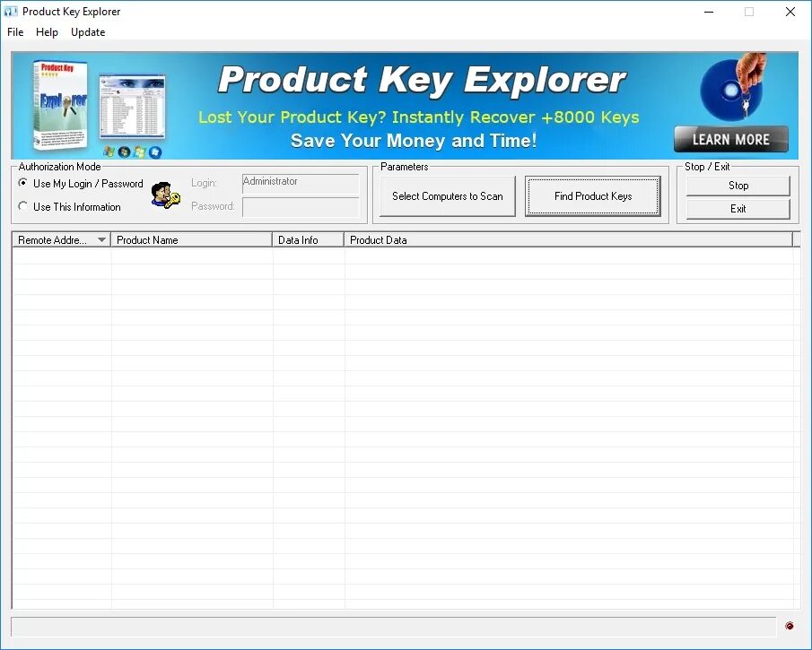Start Find Product Keys scan

click(593, 196)
